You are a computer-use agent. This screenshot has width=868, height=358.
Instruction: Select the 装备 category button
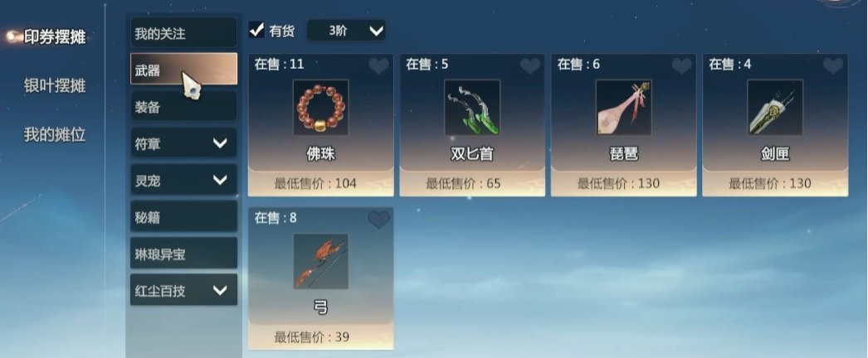coord(183,107)
